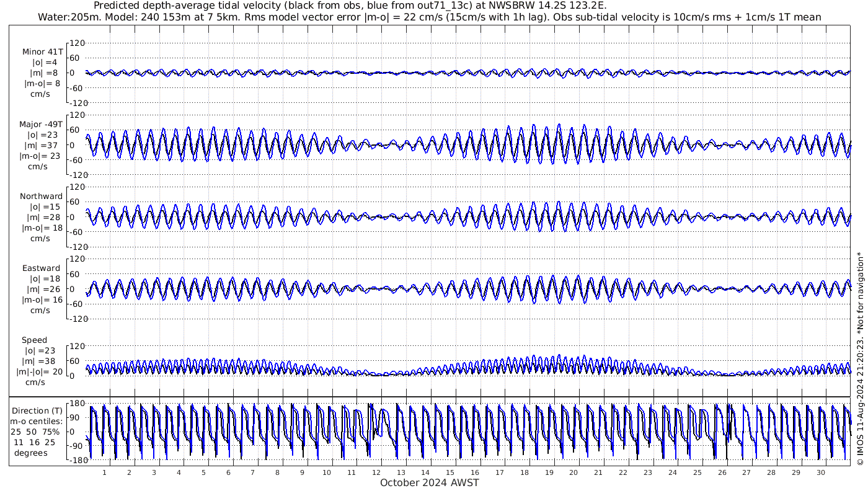Viewport: 868px width, 496px height.
Task: Click '|o| =18' in the Eastward panel
Action: coord(45,279)
